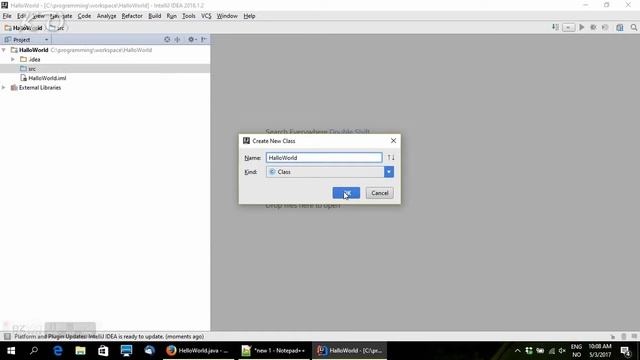This screenshot has height=360, width=640.
Task: Open Edge browser from taskbar
Action: pyautogui.click(x=58, y=351)
